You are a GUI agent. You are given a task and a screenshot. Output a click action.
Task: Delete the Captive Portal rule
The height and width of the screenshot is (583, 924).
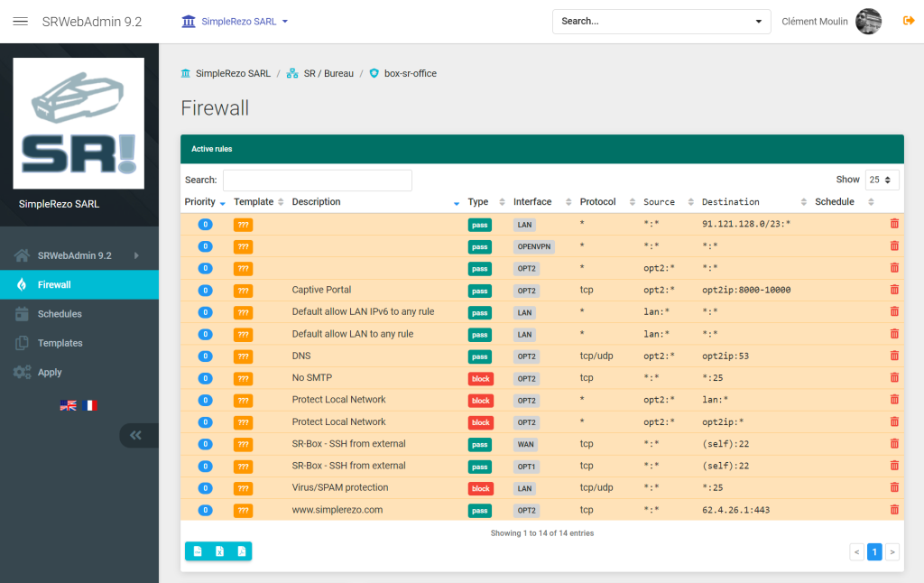(894, 290)
